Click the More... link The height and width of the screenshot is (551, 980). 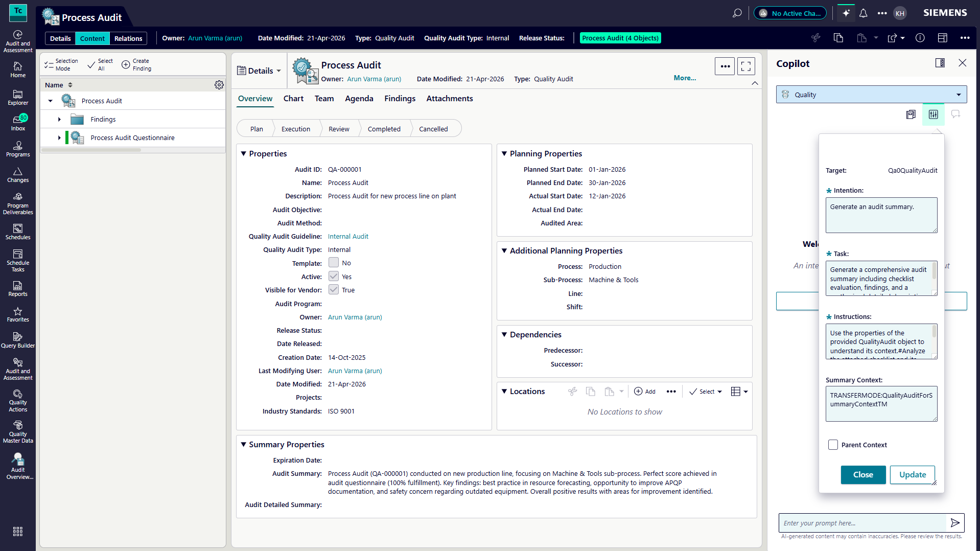pyautogui.click(x=685, y=78)
